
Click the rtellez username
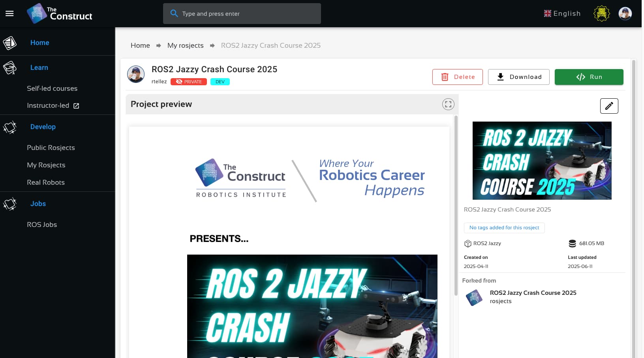click(159, 82)
